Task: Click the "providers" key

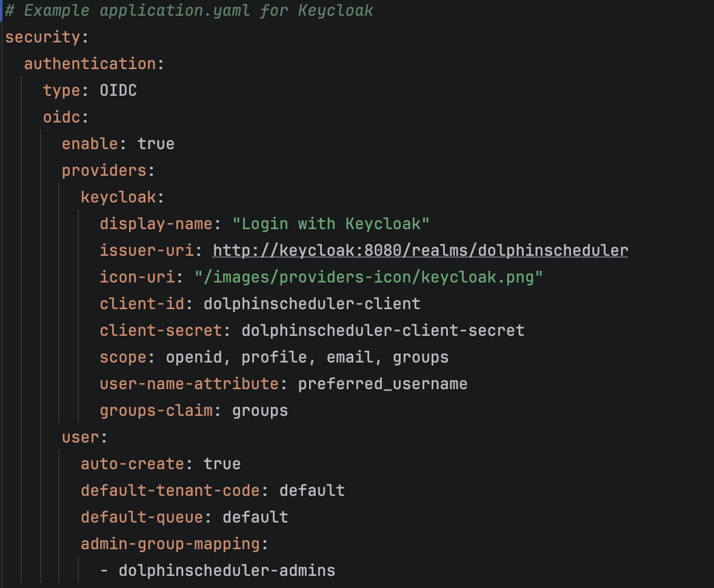Action: point(104,170)
